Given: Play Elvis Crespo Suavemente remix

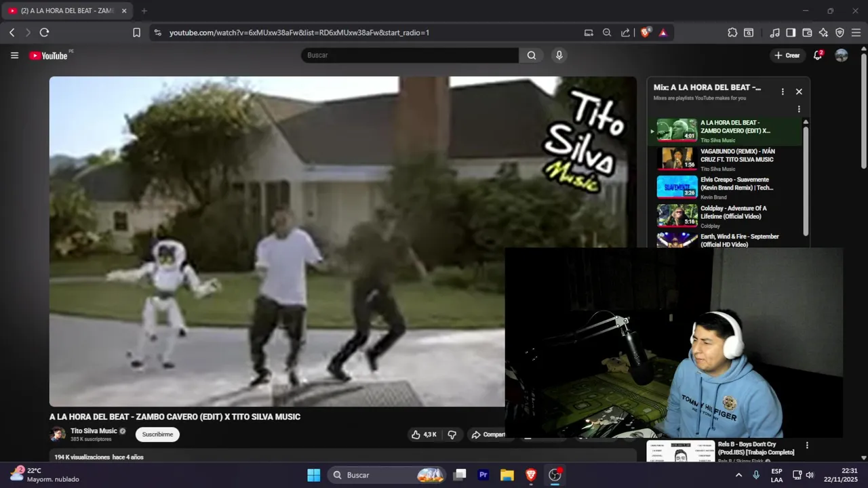Looking at the screenshot, I should [x=725, y=187].
